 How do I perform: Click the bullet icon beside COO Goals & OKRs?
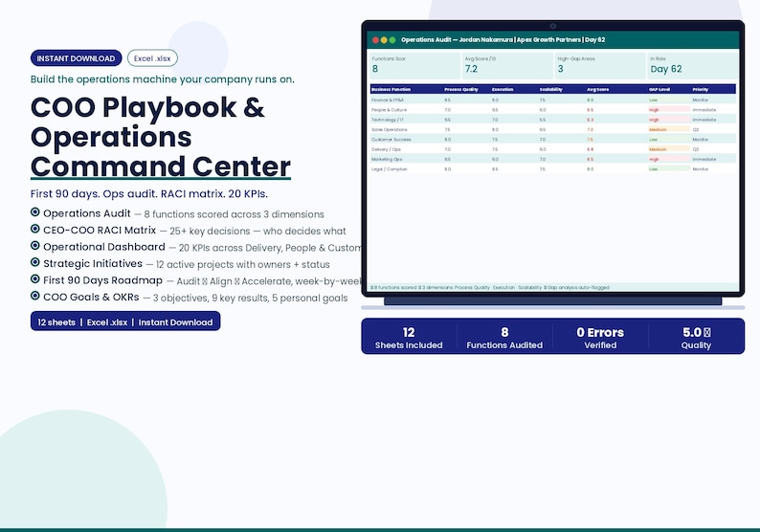pos(34,296)
